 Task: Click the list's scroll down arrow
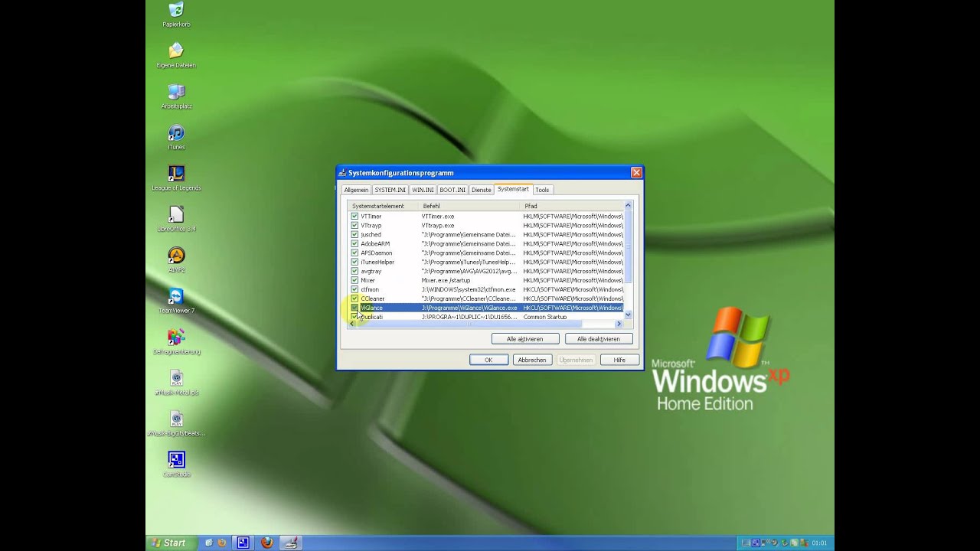click(628, 315)
